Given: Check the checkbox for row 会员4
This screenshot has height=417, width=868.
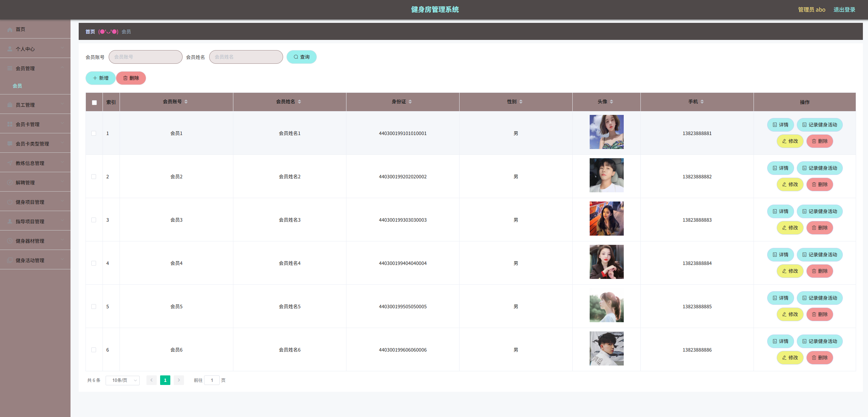Looking at the screenshot, I should (x=94, y=263).
